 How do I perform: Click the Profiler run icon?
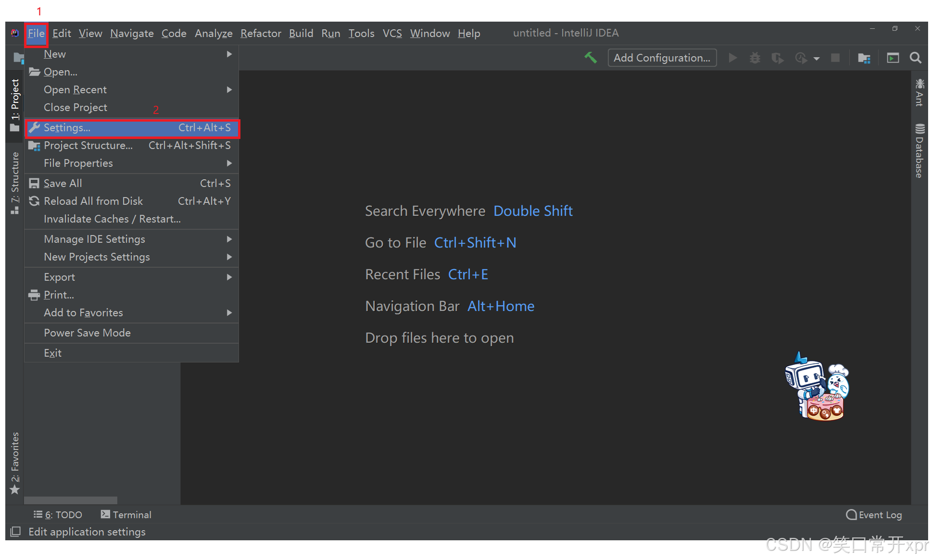[801, 58]
